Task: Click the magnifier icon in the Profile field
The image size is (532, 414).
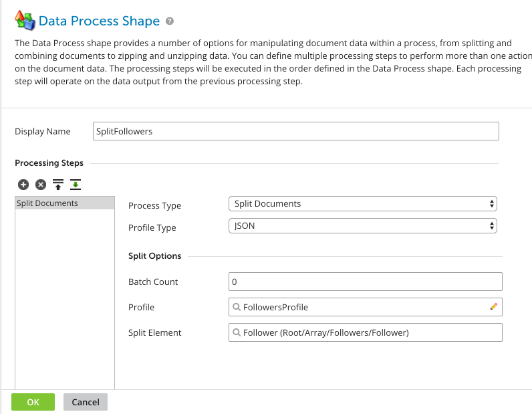Action: coord(237,307)
